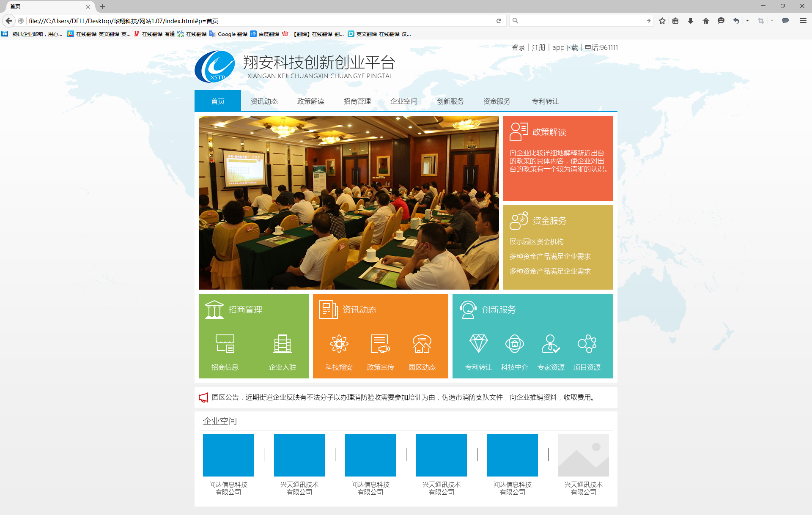Click the 专利转让 diamond icon
The height and width of the screenshot is (515, 812).
coord(478,344)
